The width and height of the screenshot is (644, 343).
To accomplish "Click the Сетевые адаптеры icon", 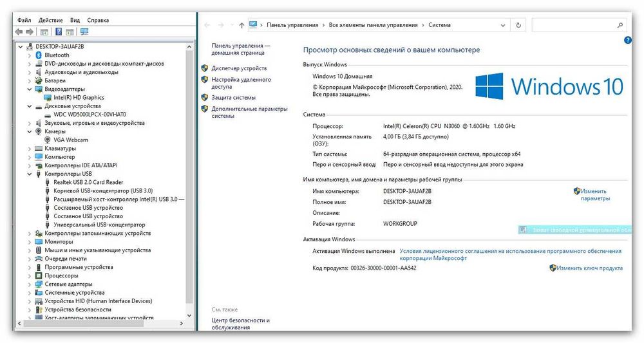I will coord(39,284).
